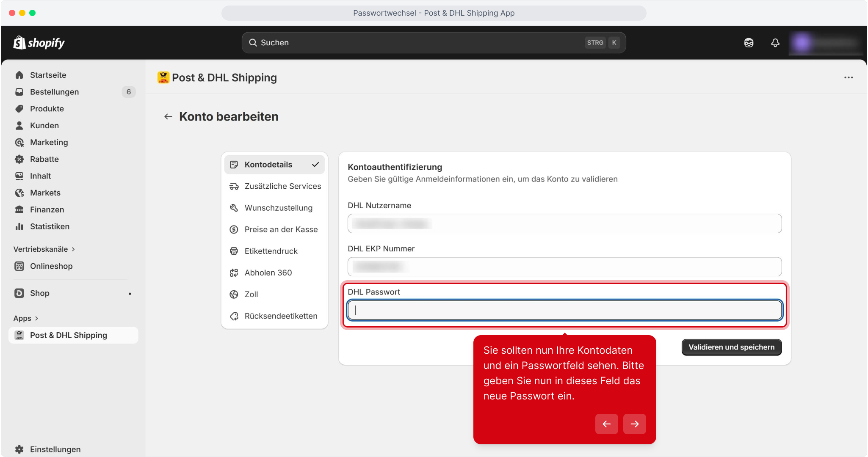This screenshot has height=457, width=868.
Task: Click the Finanzen bank icon
Action: [x=19, y=210]
